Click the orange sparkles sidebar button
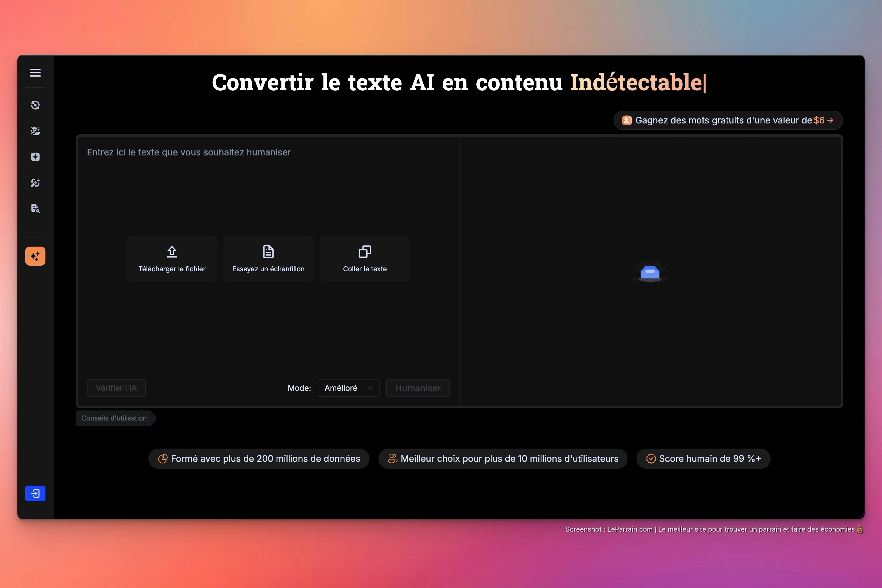The width and height of the screenshot is (882, 588). (x=35, y=256)
